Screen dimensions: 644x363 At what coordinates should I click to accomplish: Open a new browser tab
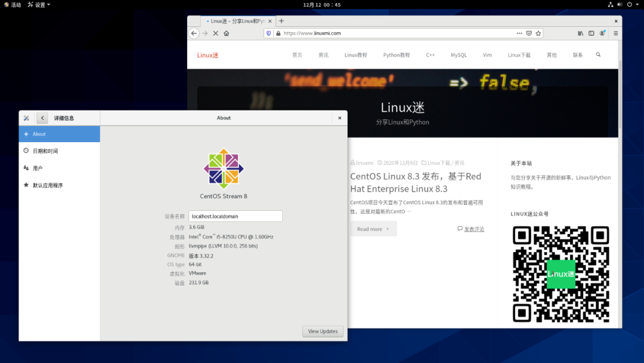pyautogui.click(x=281, y=21)
